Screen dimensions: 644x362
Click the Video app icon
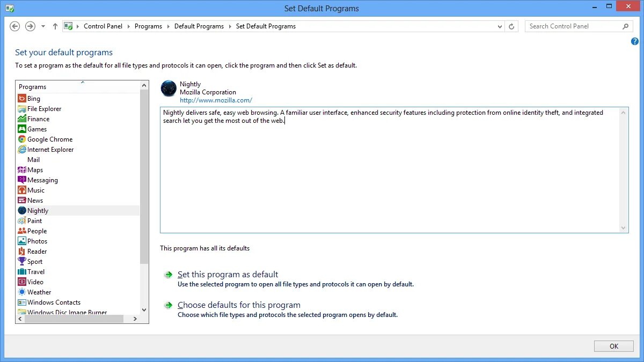(x=22, y=282)
